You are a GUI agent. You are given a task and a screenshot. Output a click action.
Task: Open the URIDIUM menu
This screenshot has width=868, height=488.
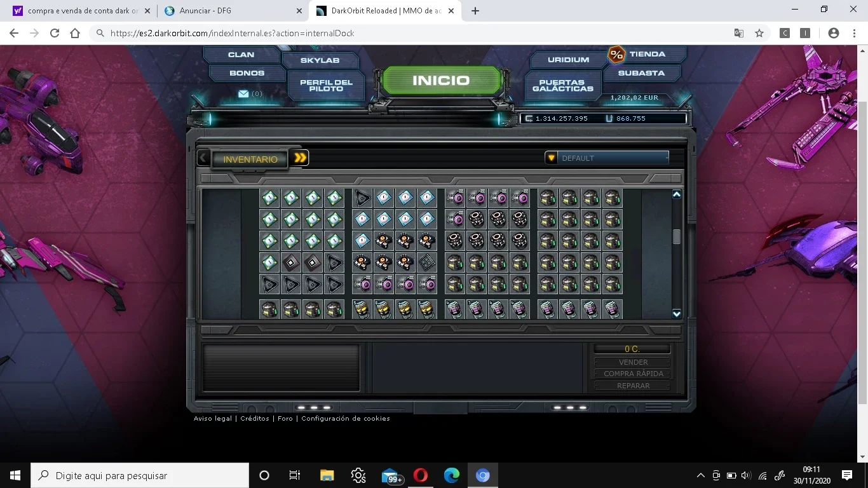click(568, 60)
